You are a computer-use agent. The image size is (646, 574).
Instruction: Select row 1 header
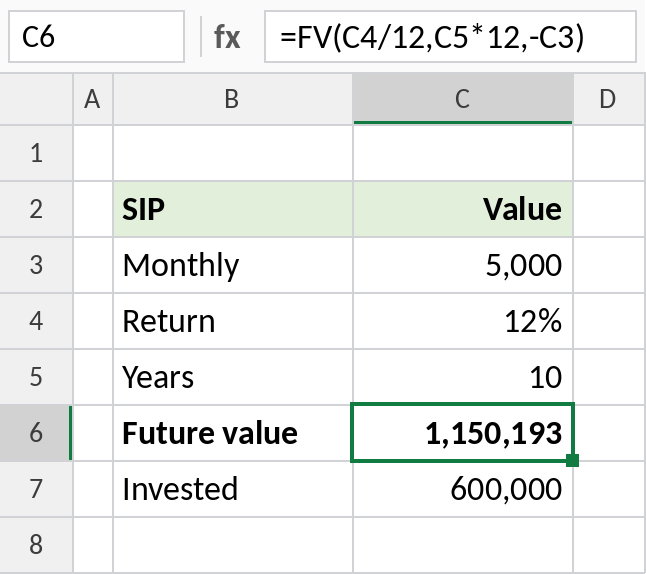click(x=36, y=153)
